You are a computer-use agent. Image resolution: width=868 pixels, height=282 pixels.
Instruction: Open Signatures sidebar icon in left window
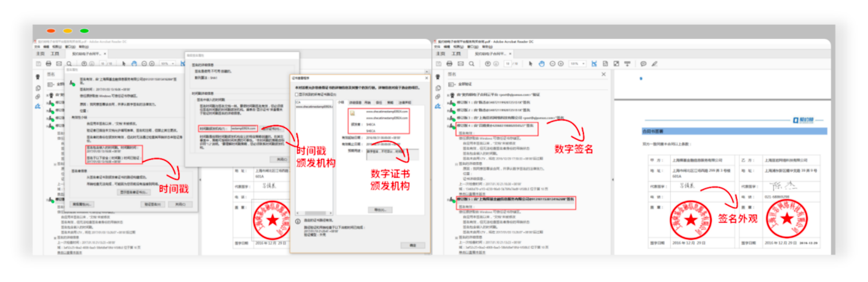[x=38, y=106]
